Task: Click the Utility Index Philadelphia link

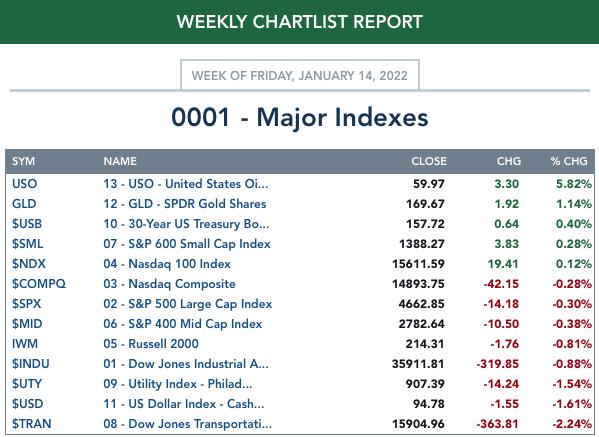Action: (x=178, y=384)
